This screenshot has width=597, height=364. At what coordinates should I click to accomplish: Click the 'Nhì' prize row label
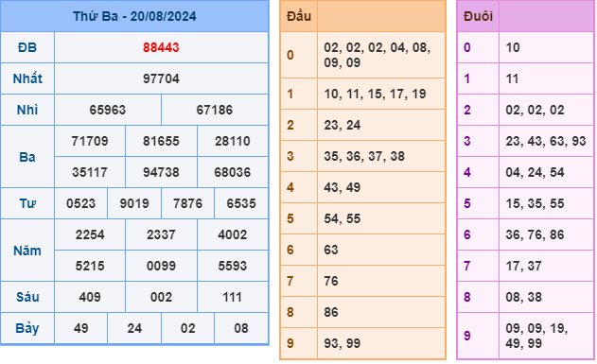pos(27,110)
